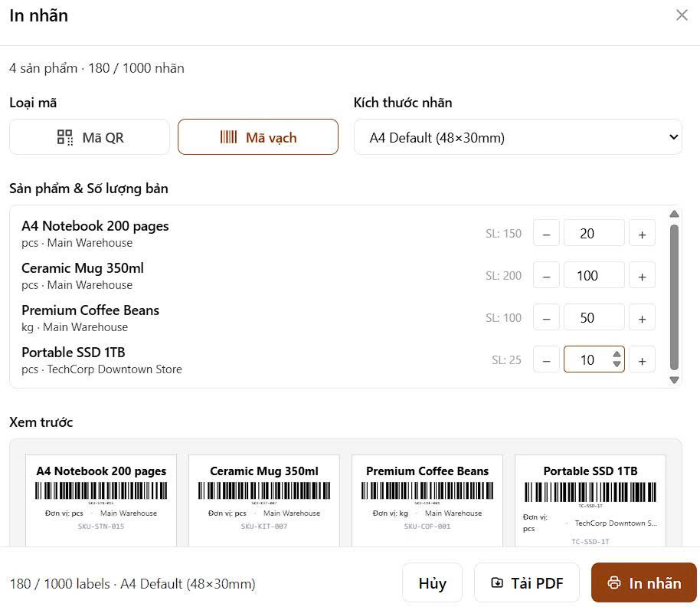The image size is (700, 607).
Task: Decrease quantity for Premium Coffee Beans
Action: point(546,317)
